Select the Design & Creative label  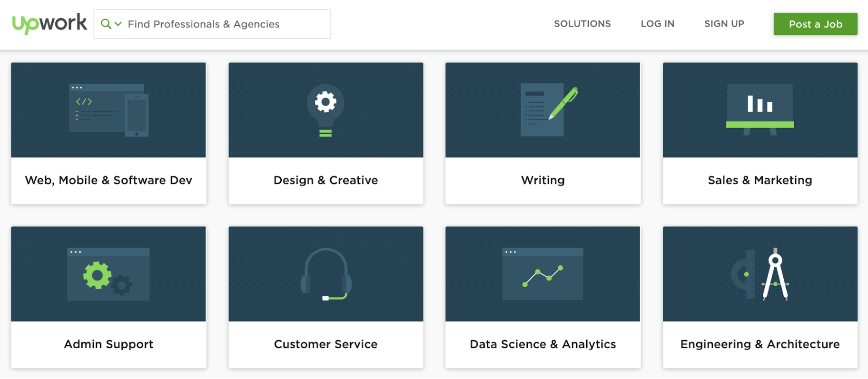click(x=325, y=180)
